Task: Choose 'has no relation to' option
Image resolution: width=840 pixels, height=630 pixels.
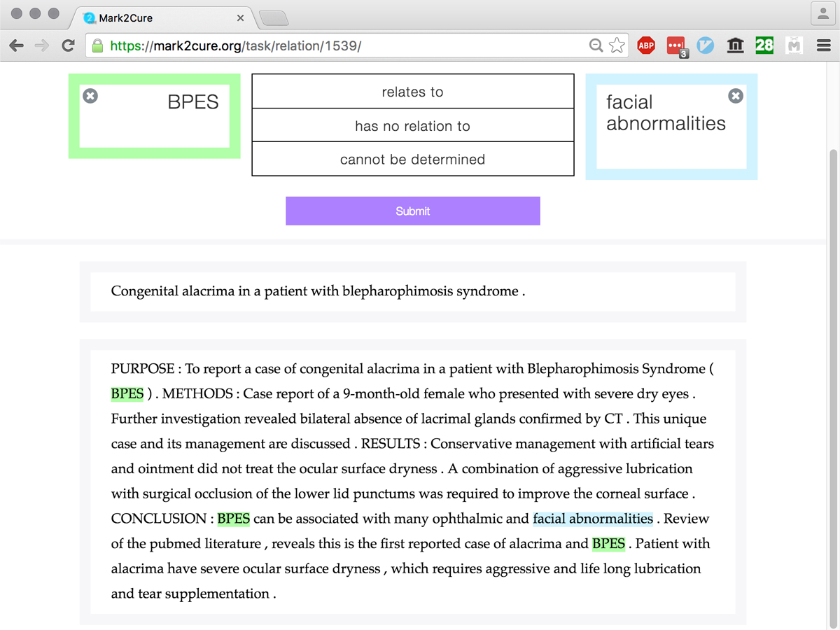Action: [x=412, y=126]
